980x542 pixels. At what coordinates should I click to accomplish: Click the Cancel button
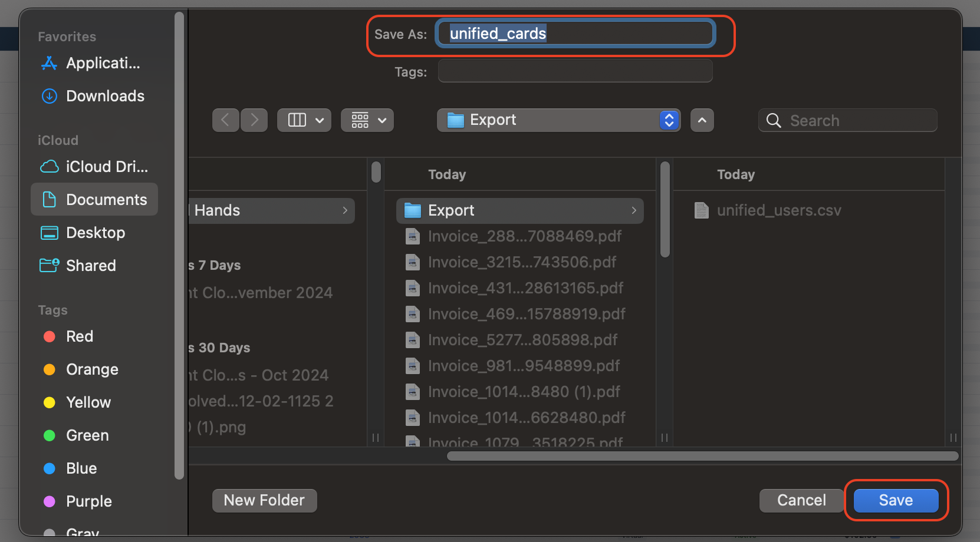[801, 500]
